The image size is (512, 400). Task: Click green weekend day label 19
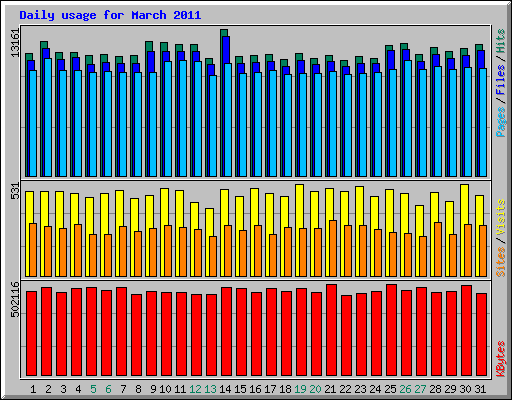(x=300, y=389)
